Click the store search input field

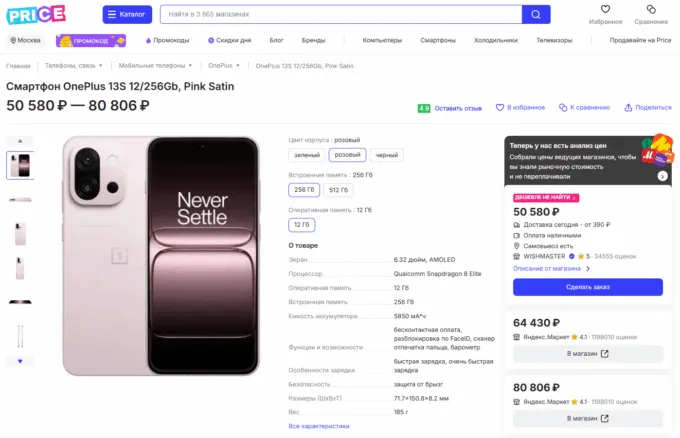340,15
